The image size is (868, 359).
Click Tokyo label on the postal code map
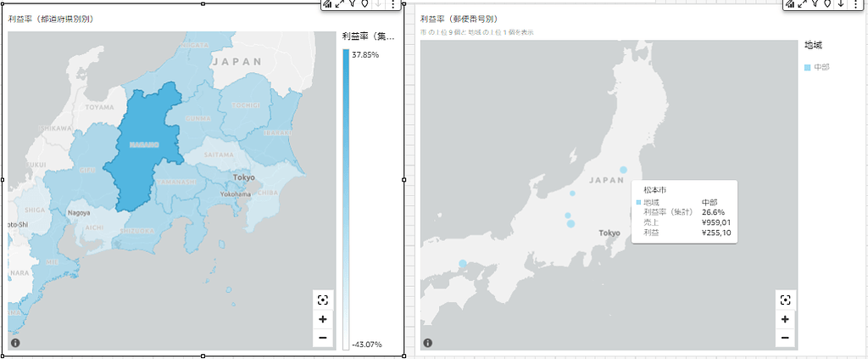point(609,233)
